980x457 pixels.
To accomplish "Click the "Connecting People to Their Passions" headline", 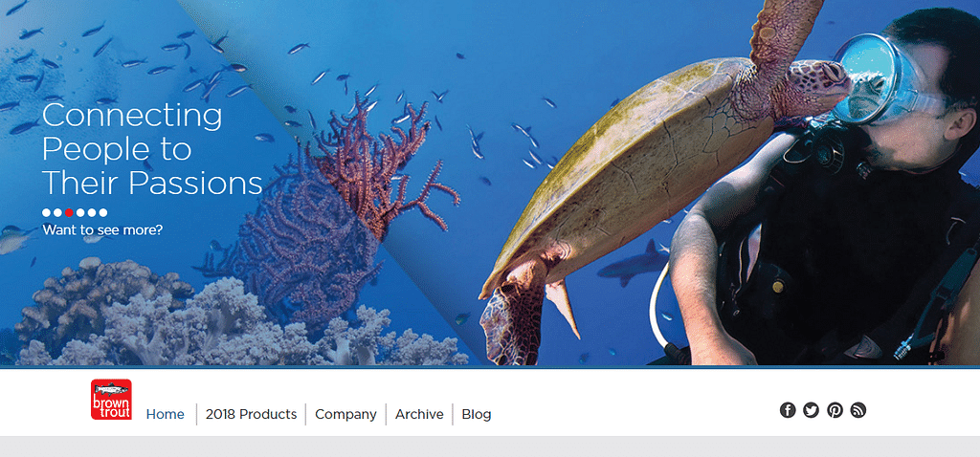I will [152, 149].
